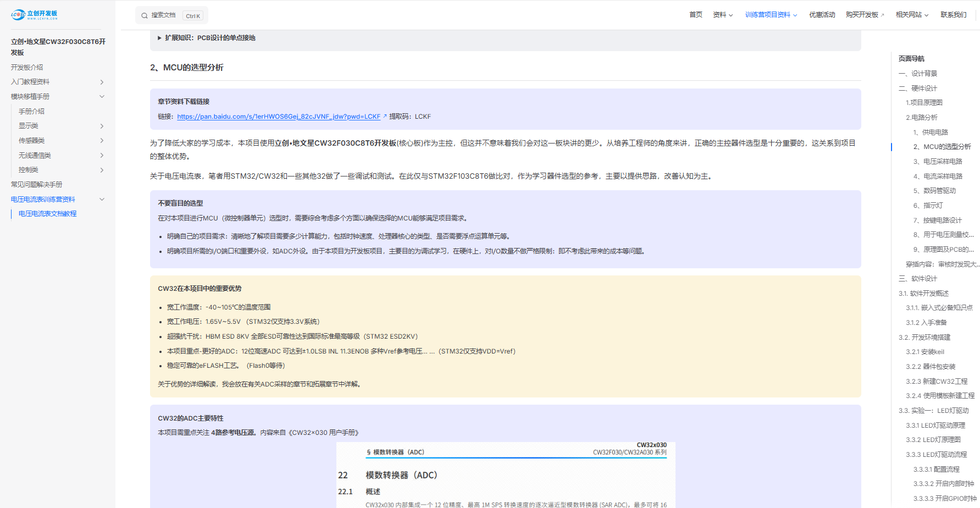Open the 训练营项目资料 dropdown menu

771,15
